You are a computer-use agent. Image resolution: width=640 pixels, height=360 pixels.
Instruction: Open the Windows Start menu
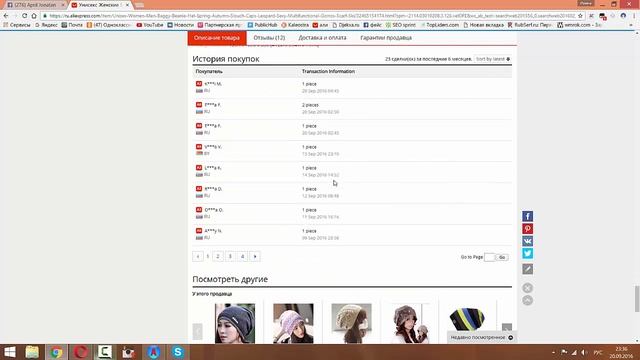click(9, 352)
